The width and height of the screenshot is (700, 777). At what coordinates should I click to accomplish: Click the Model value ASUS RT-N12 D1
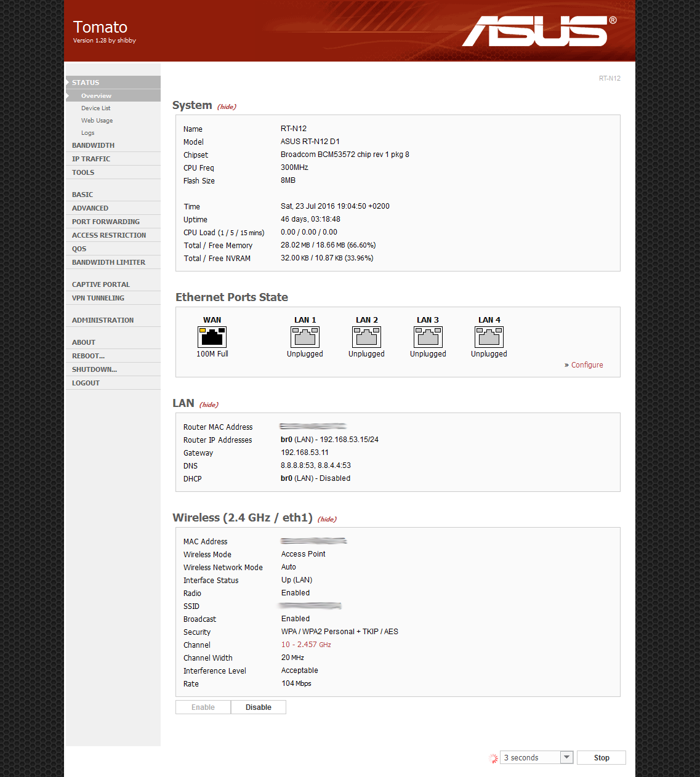tap(310, 142)
